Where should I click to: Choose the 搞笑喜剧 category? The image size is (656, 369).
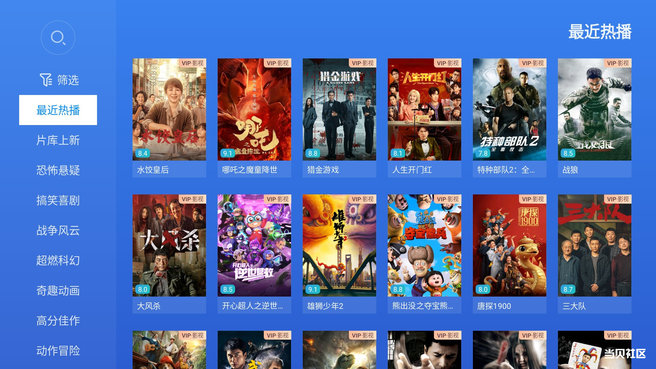pyautogui.click(x=58, y=200)
